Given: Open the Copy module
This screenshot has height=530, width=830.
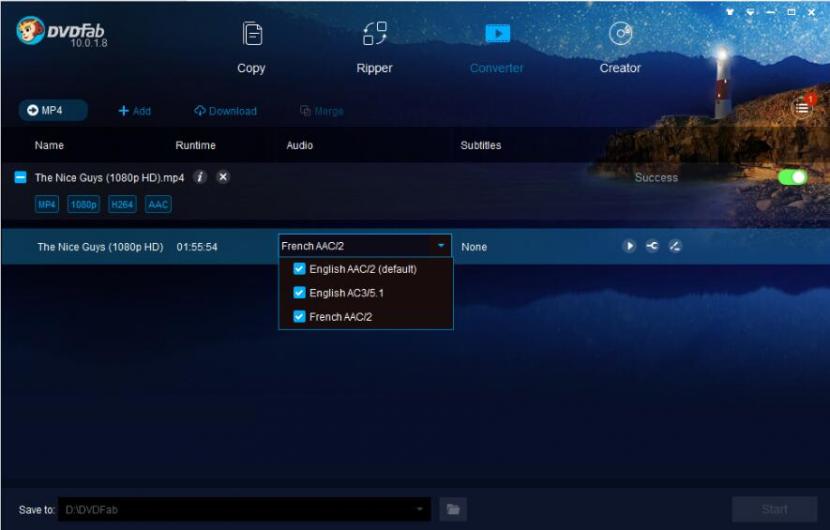Looking at the screenshot, I should (x=251, y=48).
